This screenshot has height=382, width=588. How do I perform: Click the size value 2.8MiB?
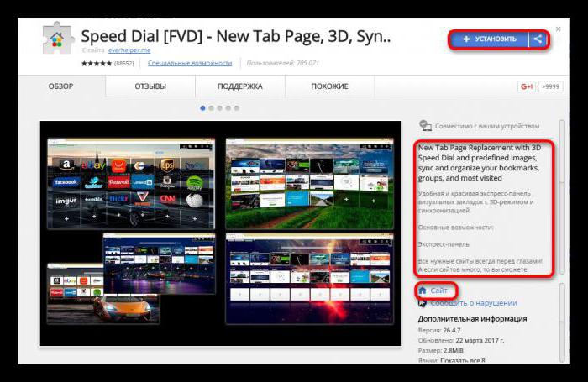pyautogui.click(x=454, y=350)
